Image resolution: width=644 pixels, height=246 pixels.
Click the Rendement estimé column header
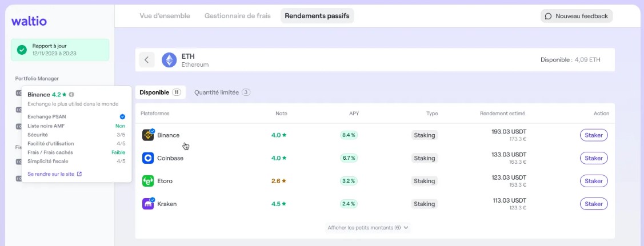[502, 114]
